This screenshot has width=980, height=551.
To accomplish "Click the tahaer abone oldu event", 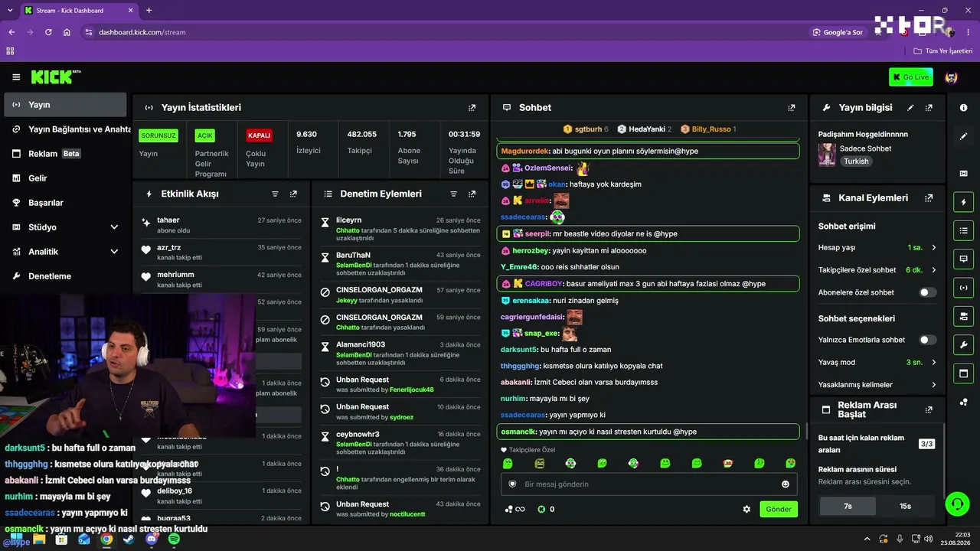I will (x=221, y=225).
